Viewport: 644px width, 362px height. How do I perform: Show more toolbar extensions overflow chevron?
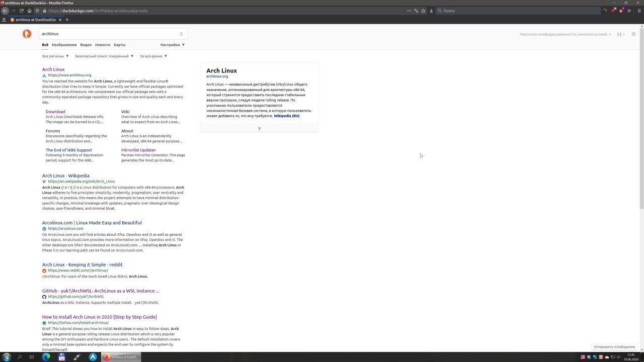tap(630, 11)
